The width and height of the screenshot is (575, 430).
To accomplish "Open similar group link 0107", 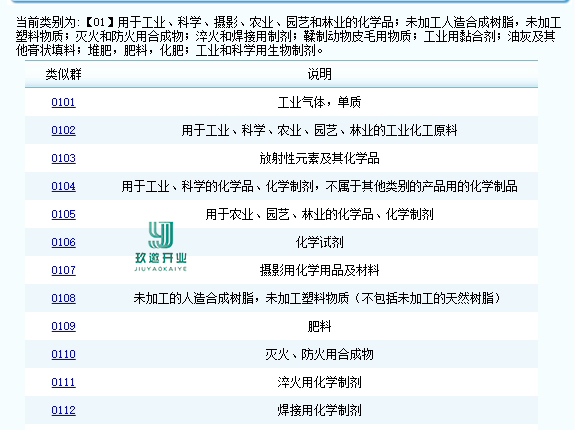I will tap(63, 270).
